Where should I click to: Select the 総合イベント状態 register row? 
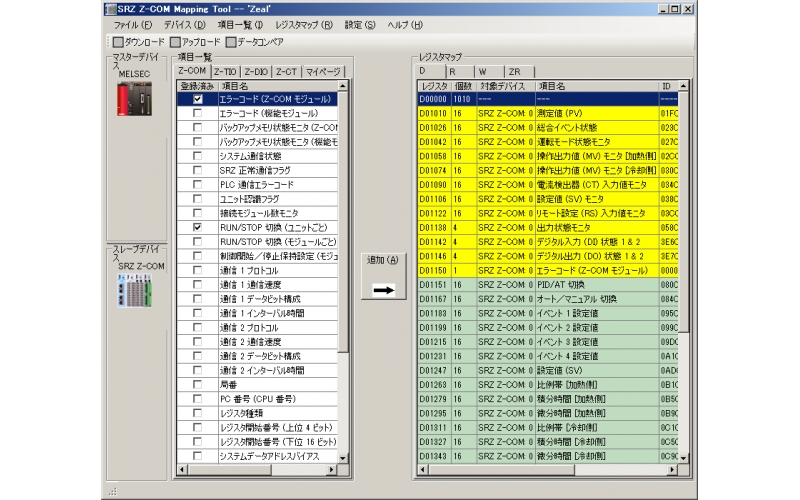[548, 128]
